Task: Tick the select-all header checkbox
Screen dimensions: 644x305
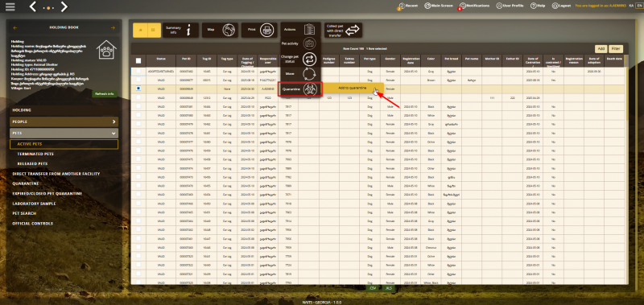Action: tap(138, 60)
